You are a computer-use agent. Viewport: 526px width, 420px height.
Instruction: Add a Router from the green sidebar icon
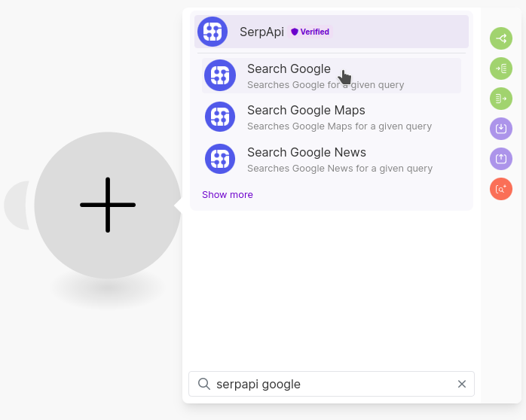501,38
